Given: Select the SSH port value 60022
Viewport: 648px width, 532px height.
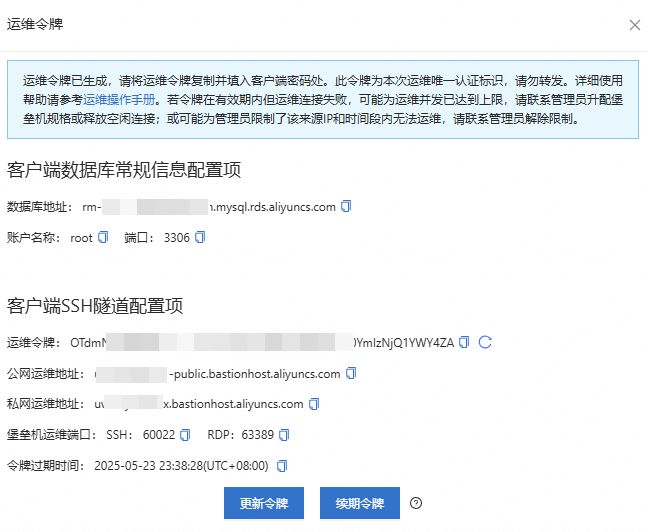Looking at the screenshot, I should pos(159,435).
